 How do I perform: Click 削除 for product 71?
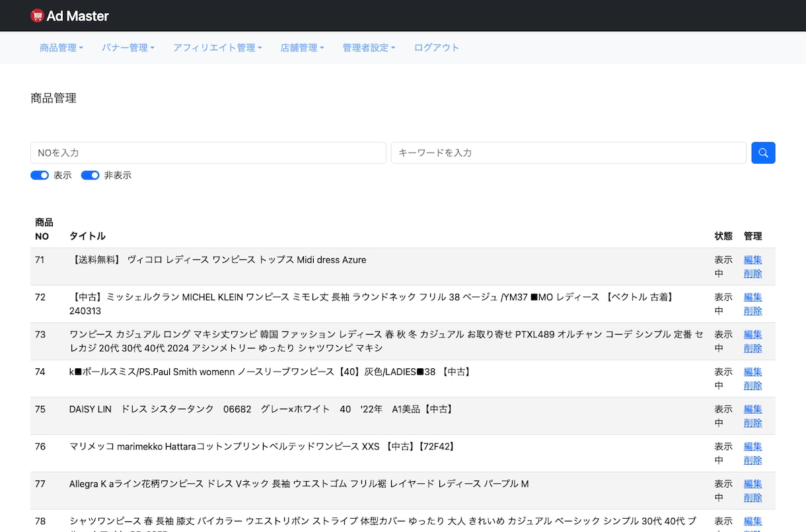point(753,274)
